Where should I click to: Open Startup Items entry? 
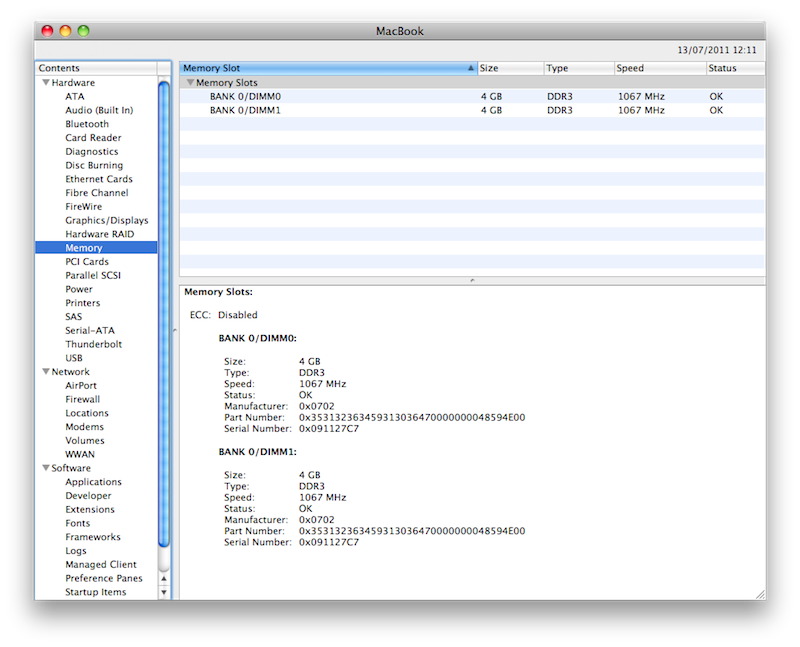point(95,592)
